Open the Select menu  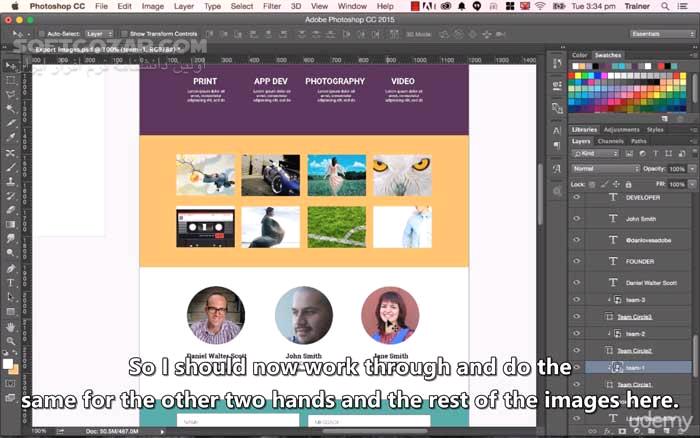(x=242, y=6)
